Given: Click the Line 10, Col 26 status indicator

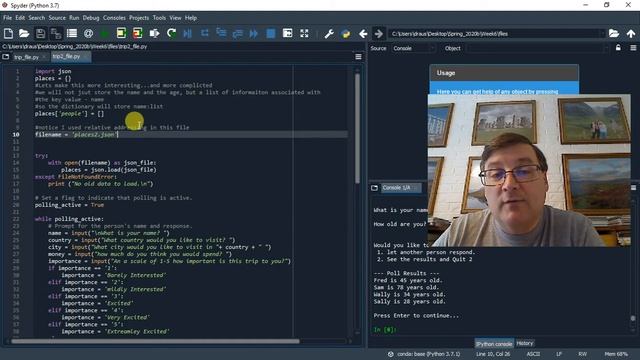Looking at the screenshot, I should pos(493,354).
